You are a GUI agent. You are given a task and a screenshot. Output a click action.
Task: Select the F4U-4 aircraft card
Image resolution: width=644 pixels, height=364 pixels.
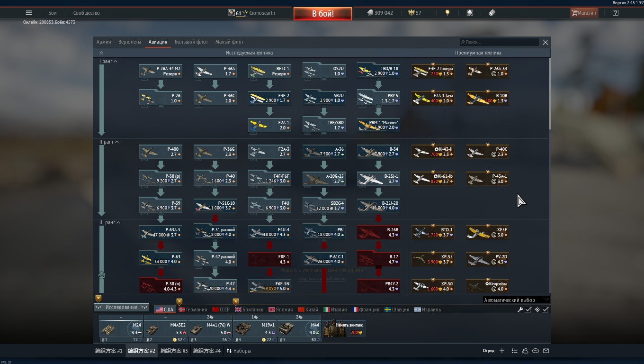(269, 232)
